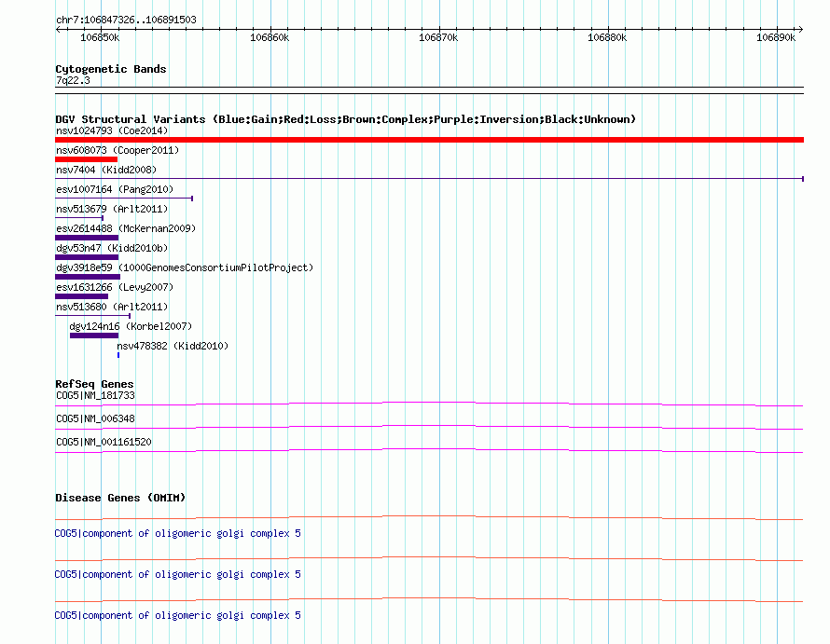This screenshot has height=644, width=830.
Task: Click the dgv3918e59 1000GenomesConsortiumPilotProject label
Action: pos(185,267)
